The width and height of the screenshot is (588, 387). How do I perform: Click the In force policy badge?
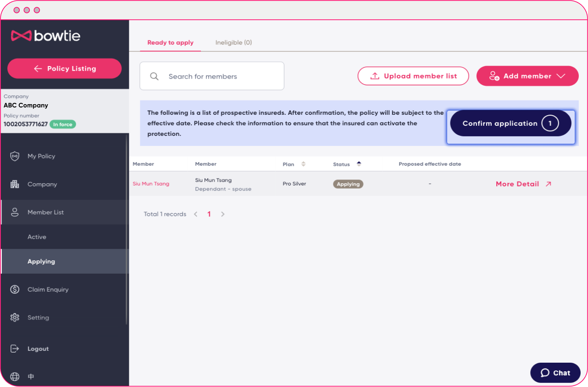click(63, 124)
